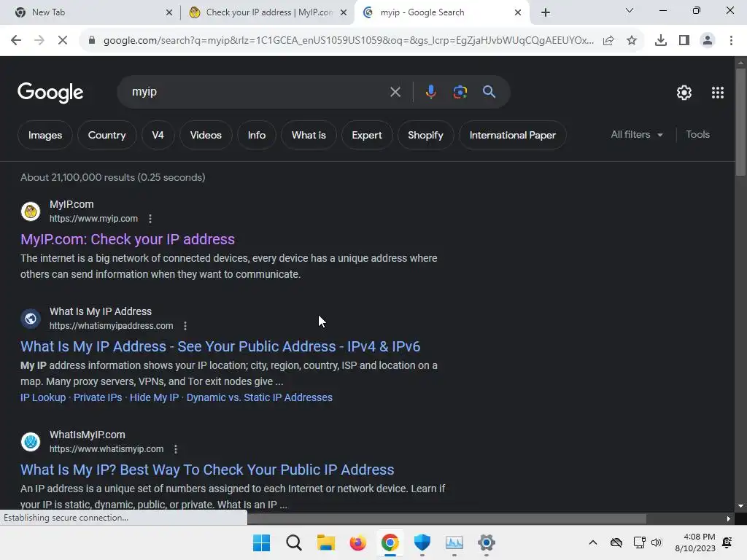Select the Expert filter chip

(367, 135)
